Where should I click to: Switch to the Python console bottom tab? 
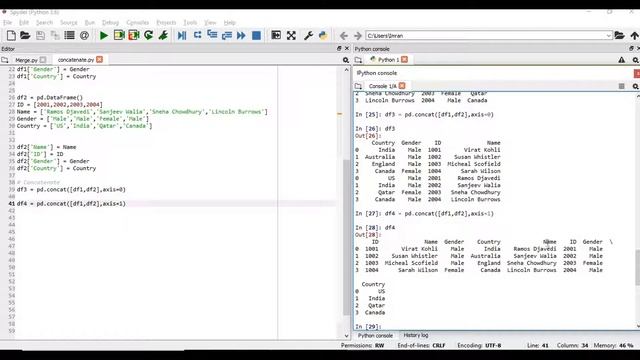375,336
